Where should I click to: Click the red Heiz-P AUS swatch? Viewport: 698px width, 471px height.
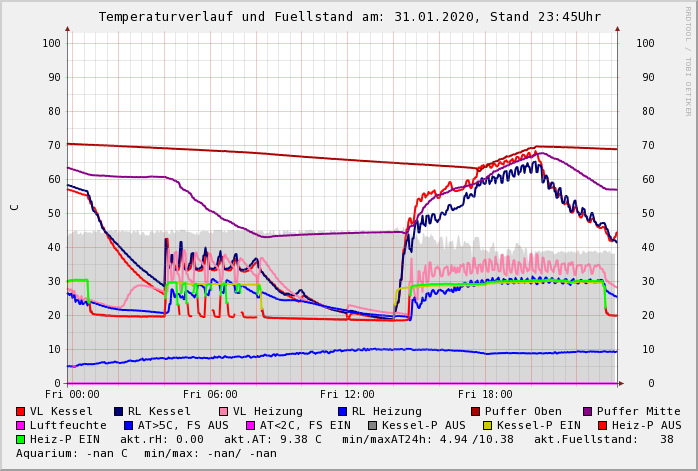pos(602,425)
